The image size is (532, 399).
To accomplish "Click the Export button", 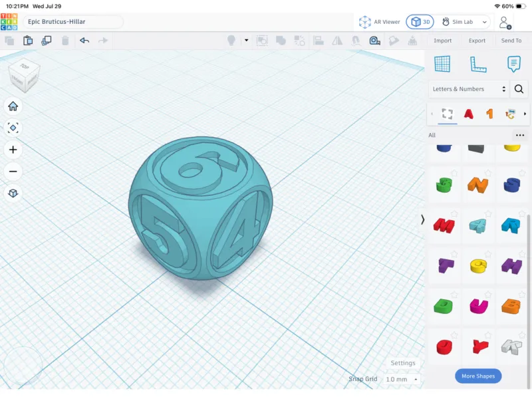I will (477, 41).
